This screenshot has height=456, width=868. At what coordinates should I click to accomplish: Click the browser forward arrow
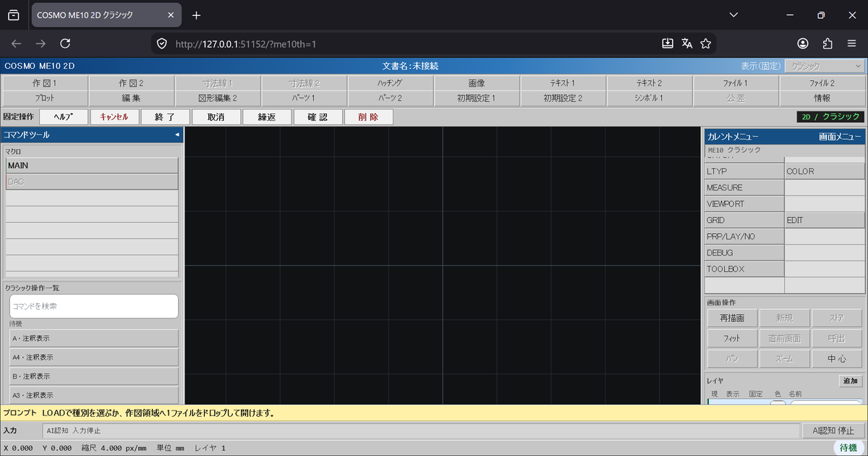pos(41,43)
